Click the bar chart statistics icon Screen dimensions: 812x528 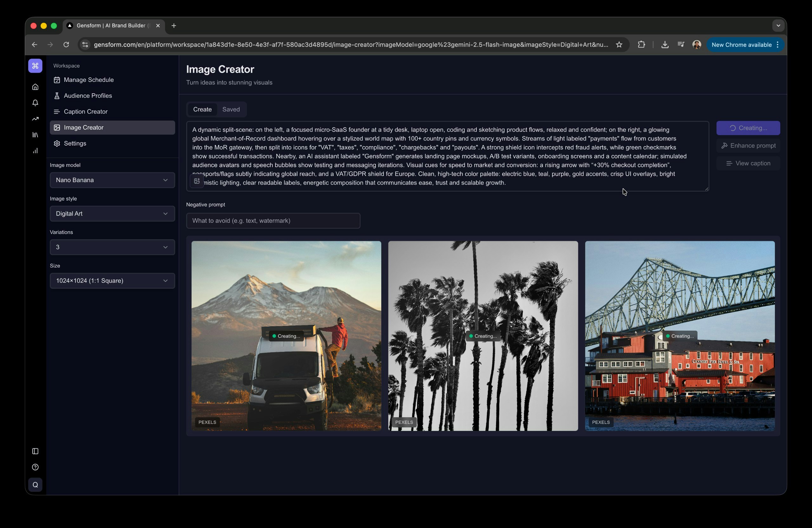point(35,150)
